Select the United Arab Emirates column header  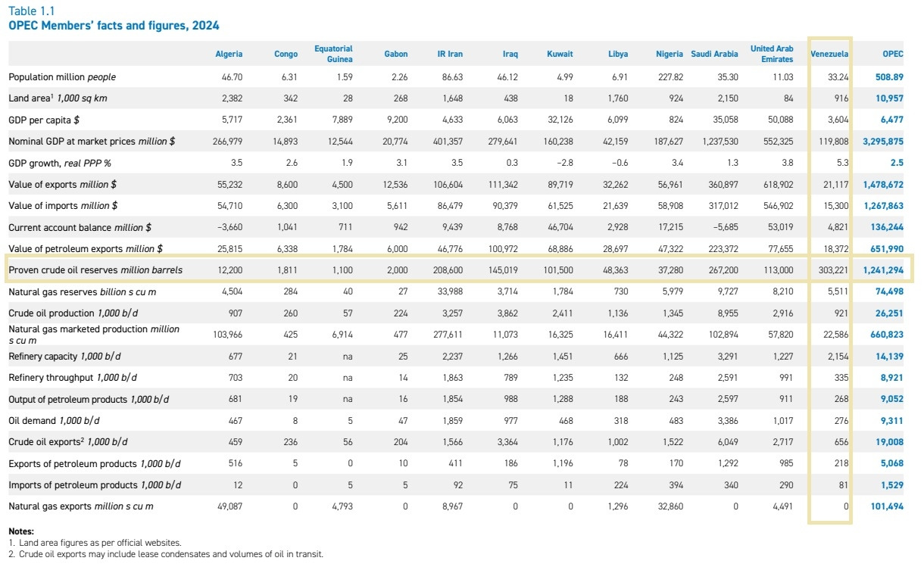(x=772, y=54)
